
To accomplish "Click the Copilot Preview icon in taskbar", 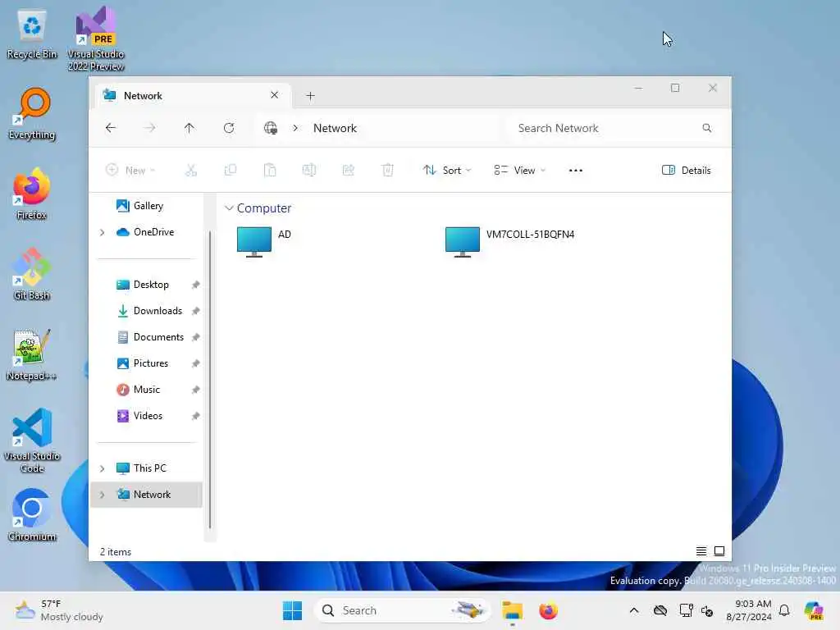I will coord(813,610).
